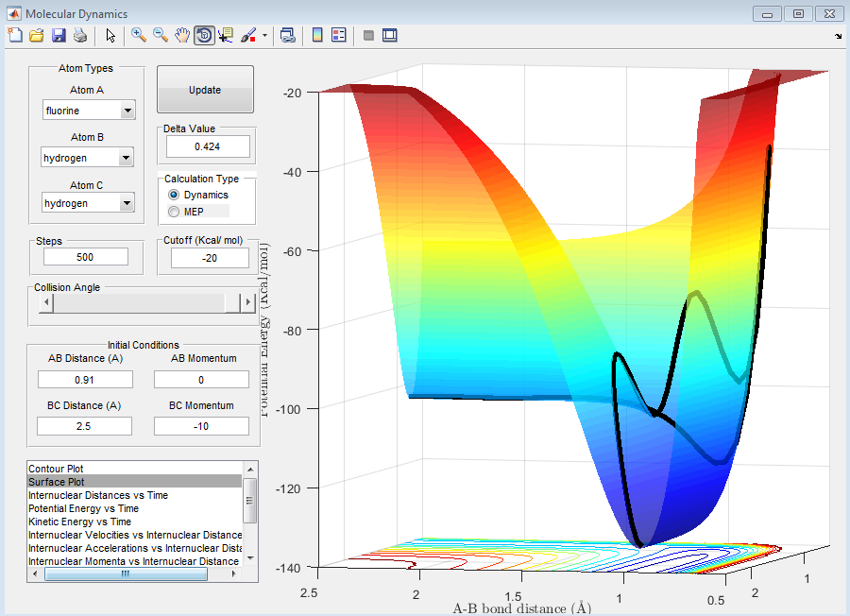Select the MEP calculation type

click(x=174, y=212)
